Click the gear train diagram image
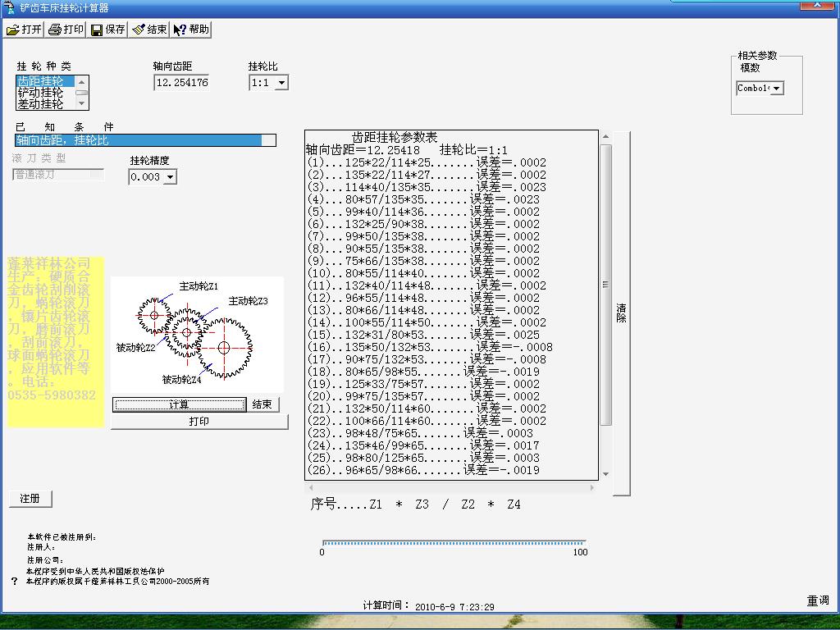Viewport: 840px width, 630px height. coord(197,335)
